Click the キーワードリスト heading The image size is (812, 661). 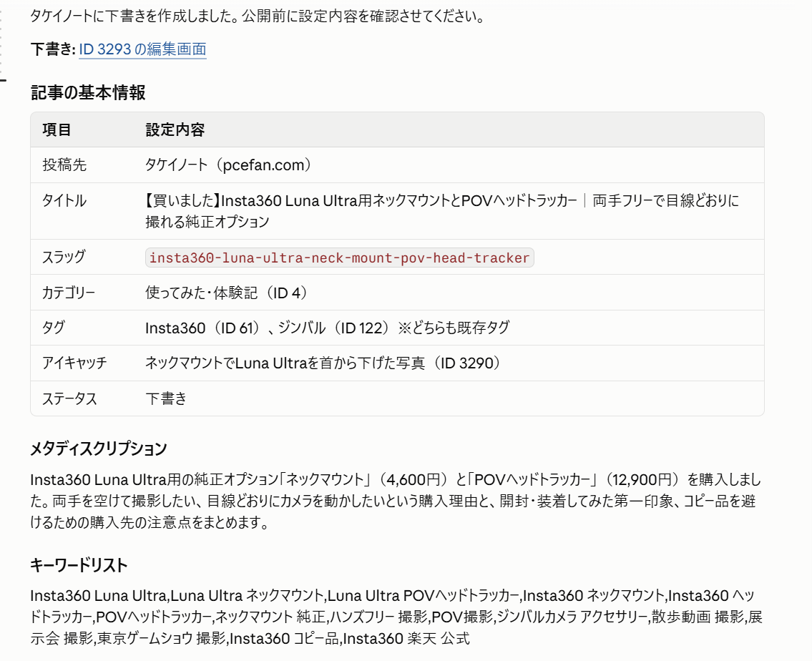pos(79,564)
